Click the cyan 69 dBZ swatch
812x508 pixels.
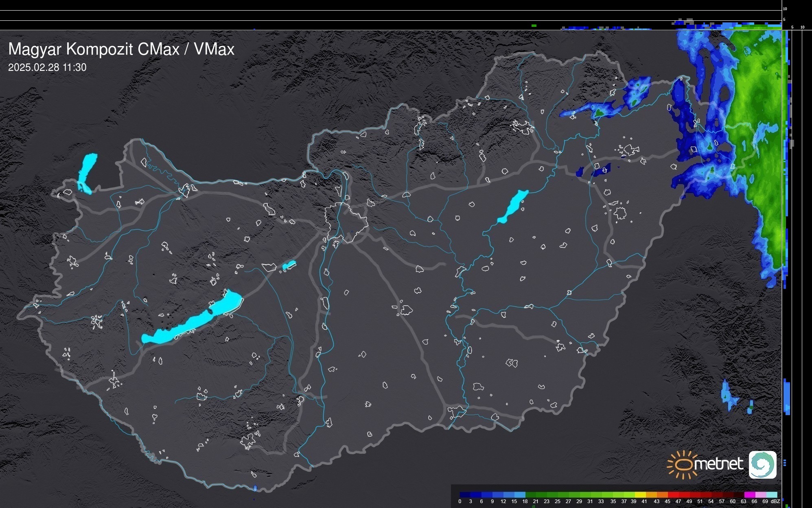[x=772, y=495]
